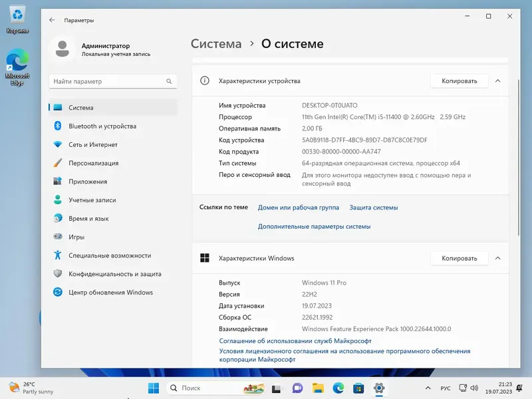Open Сеть и Интернет settings
Image resolution: width=532 pixels, height=399 pixels.
(92, 144)
